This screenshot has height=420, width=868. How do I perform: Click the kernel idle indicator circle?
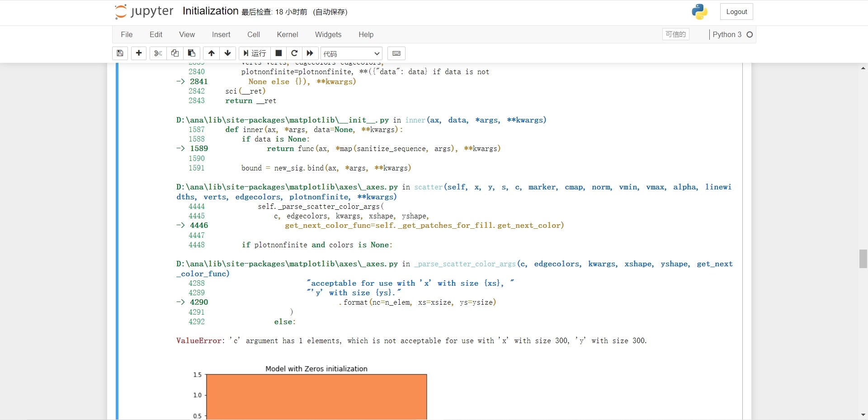pos(750,34)
